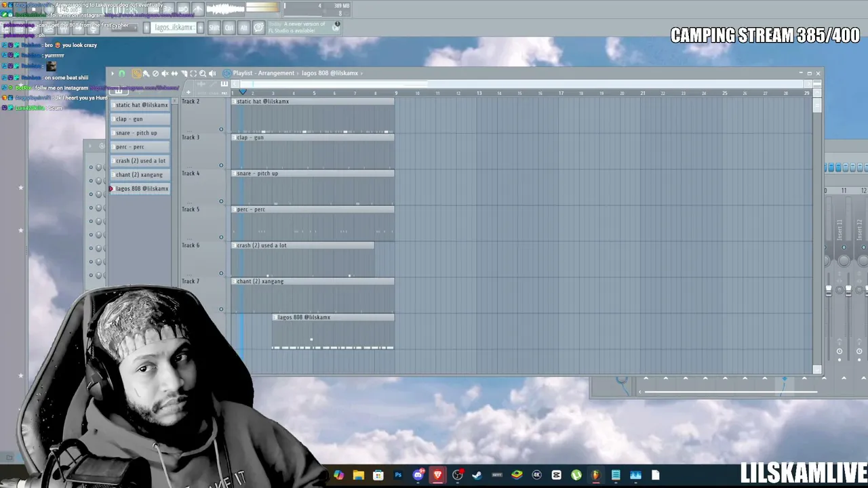
Task: Toggle the Alt typing-keyboard button
Action: pos(243,28)
